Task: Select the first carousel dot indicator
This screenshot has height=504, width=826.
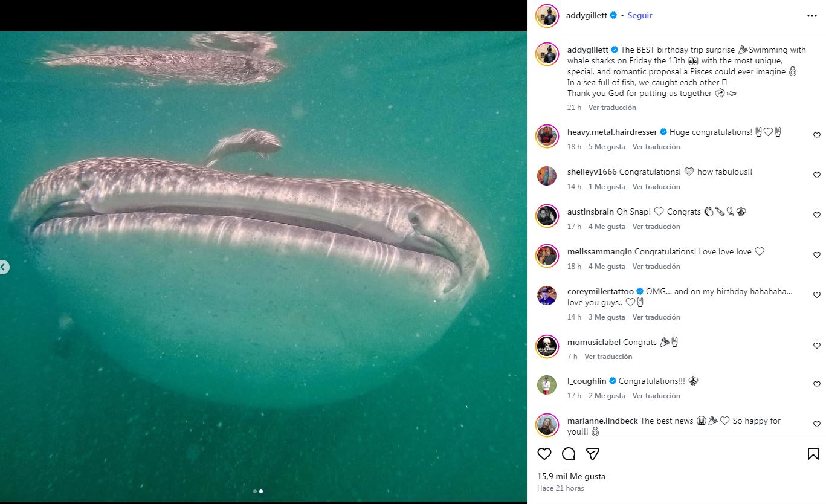Action: pos(255,491)
